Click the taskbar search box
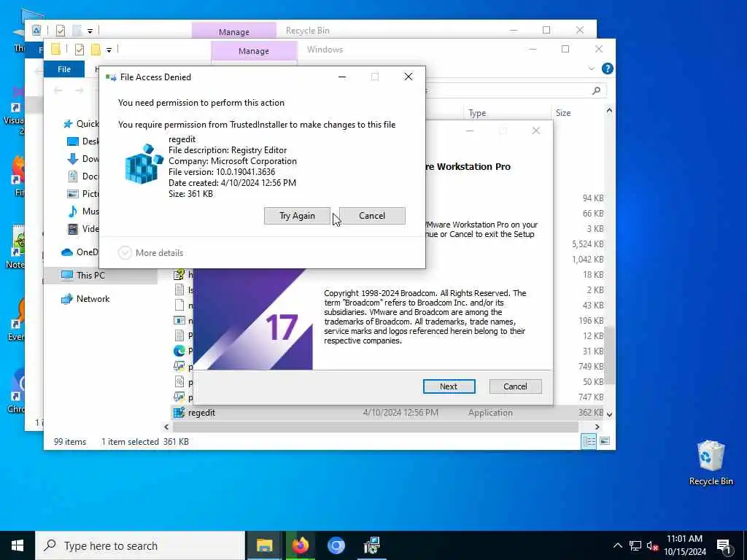Viewport: 747px width, 560px height. [x=140, y=545]
